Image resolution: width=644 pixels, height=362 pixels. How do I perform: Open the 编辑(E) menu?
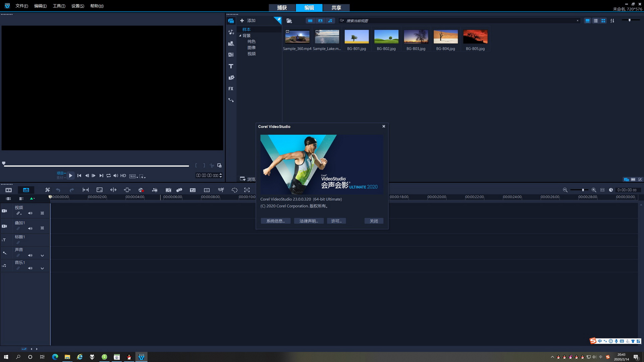tap(40, 6)
